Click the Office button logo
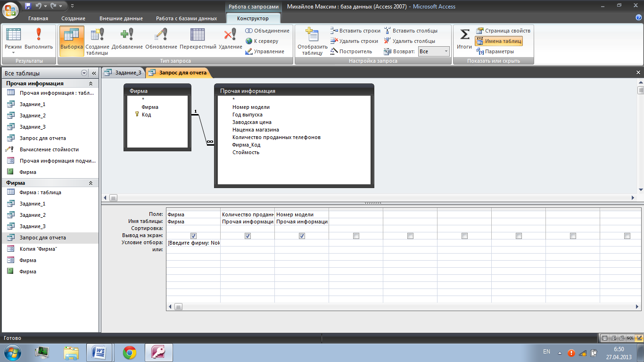The height and width of the screenshot is (362, 644). click(x=11, y=9)
